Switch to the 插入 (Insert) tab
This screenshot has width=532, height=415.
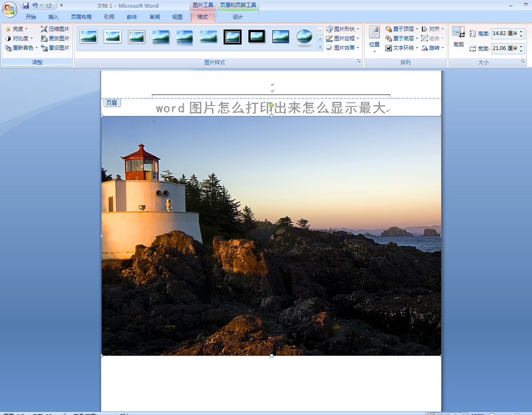pyautogui.click(x=53, y=17)
